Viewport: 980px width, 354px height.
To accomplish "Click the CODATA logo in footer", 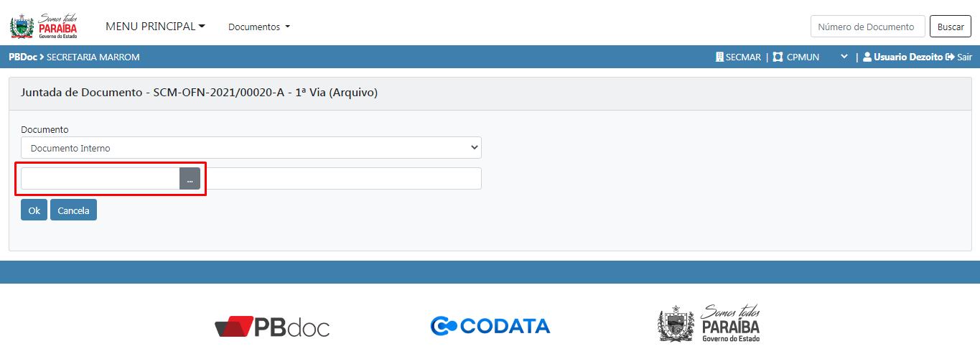I will pyautogui.click(x=490, y=326).
